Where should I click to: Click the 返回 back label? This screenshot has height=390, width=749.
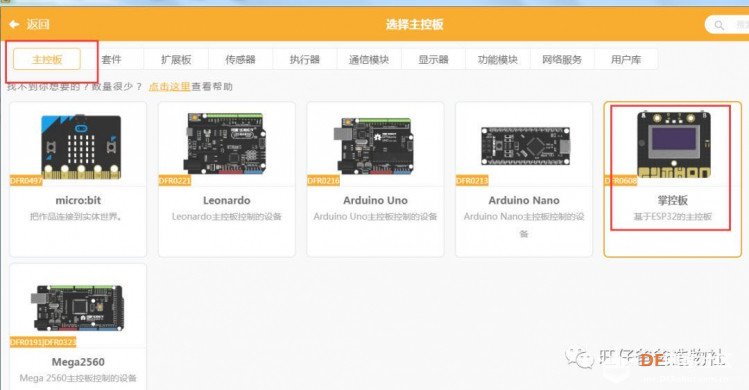tap(38, 24)
